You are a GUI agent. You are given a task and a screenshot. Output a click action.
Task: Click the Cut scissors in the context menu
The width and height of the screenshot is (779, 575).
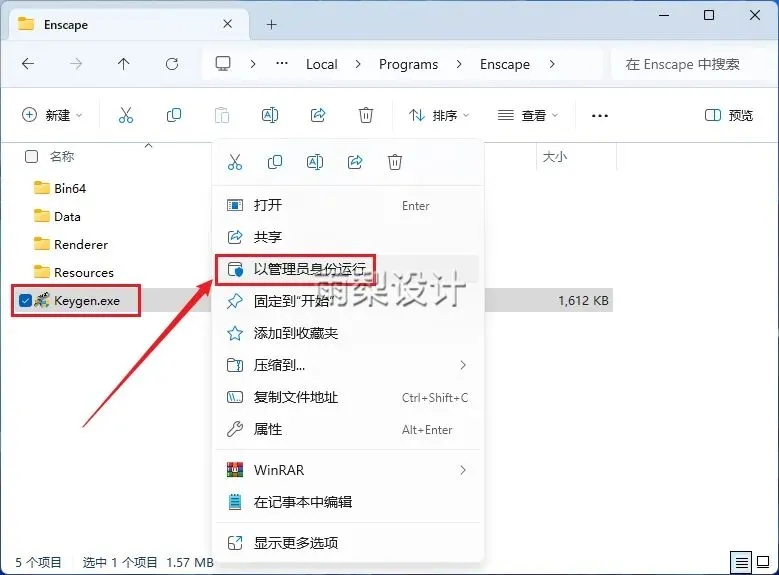tap(235, 162)
